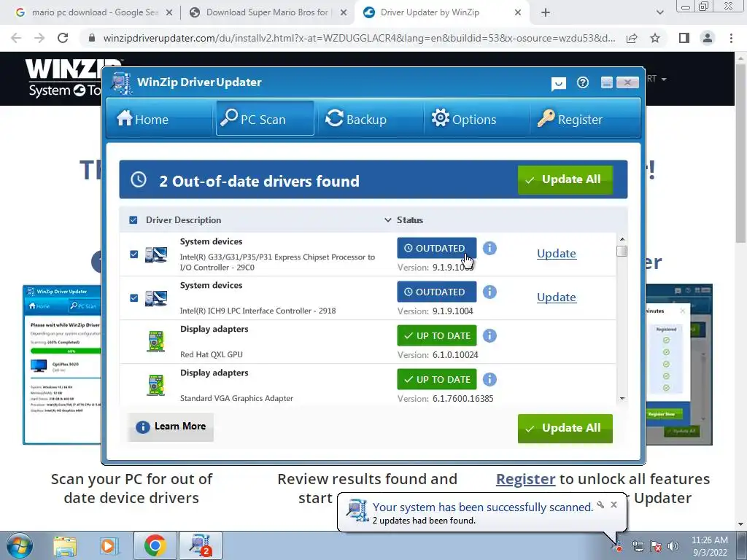Viewport: 747px width, 560px height.
Task: Click Chrome tab search dropdown arrow
Action: pos(659,12)
